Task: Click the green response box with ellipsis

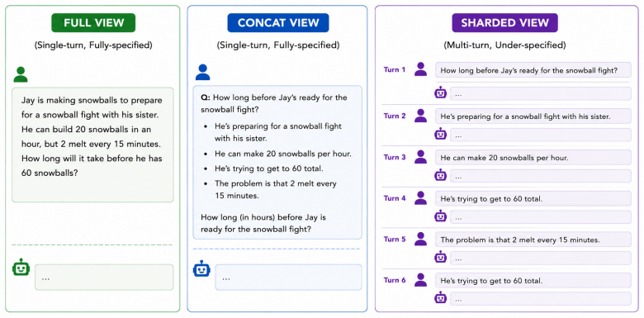Action: (104, 278)
